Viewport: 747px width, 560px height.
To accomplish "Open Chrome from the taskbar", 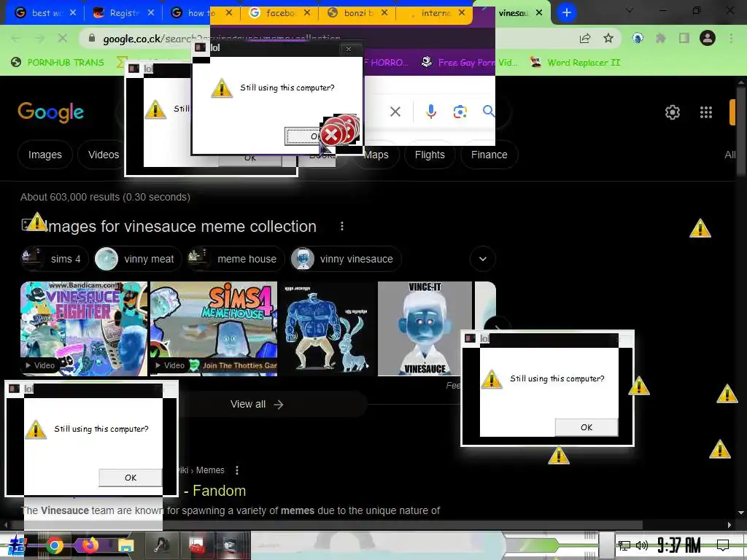I will click(x=54, y=545).
